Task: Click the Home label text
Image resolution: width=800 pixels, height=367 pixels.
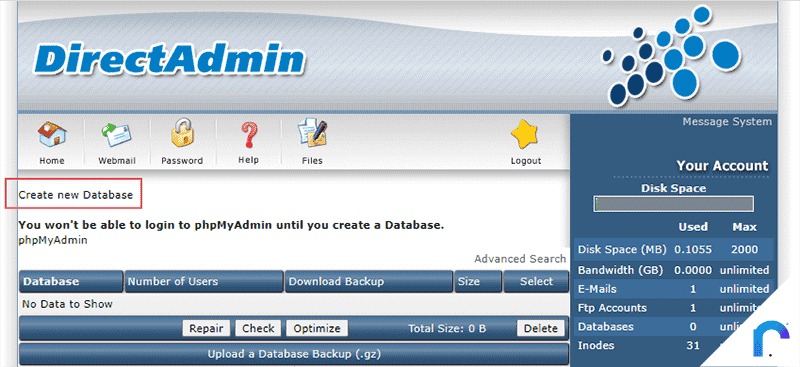Action: (52, 160)
